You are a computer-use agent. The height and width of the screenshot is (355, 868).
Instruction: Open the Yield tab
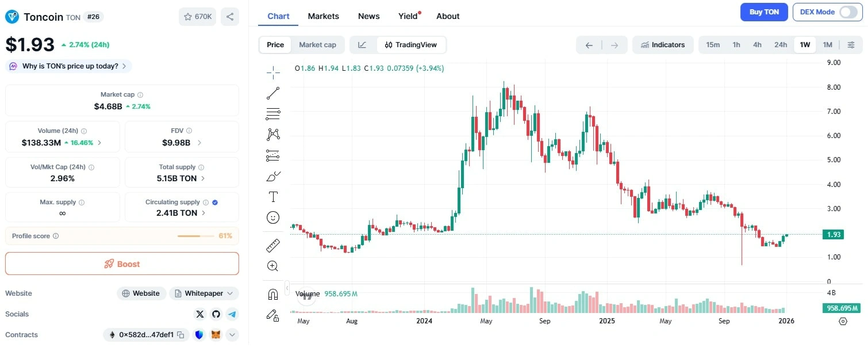point(409,16)
